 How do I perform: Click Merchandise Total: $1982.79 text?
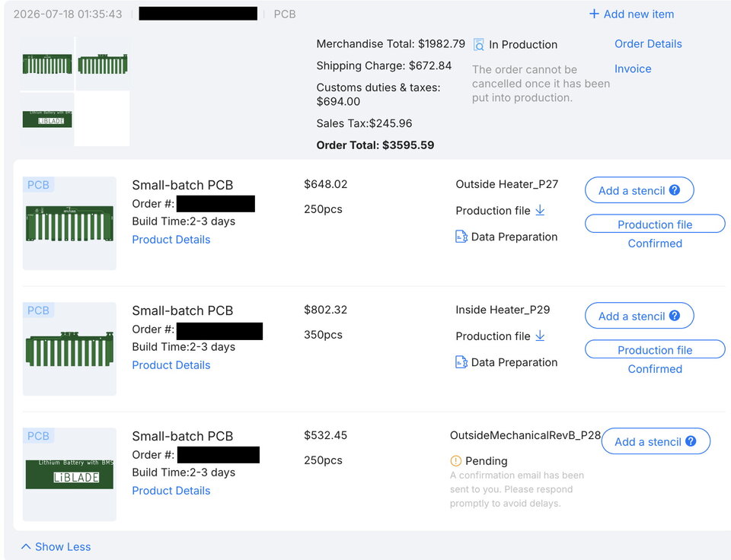coord(391,44)
